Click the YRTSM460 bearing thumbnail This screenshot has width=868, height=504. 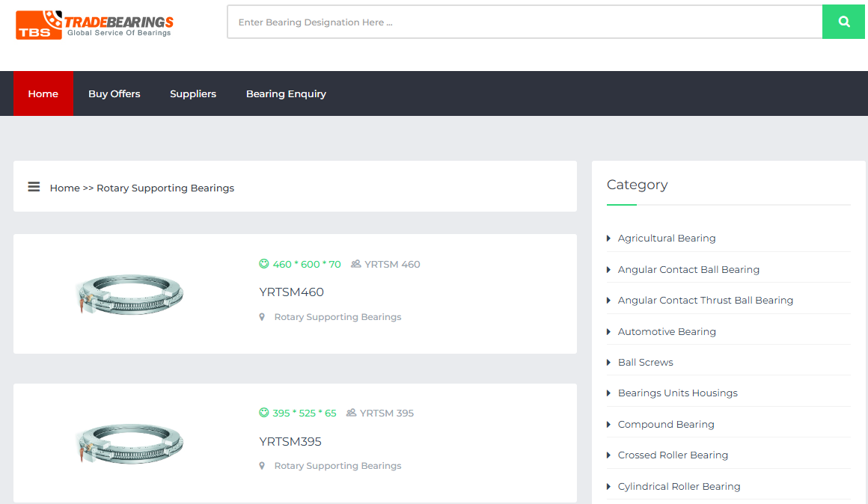pos(131,294)
